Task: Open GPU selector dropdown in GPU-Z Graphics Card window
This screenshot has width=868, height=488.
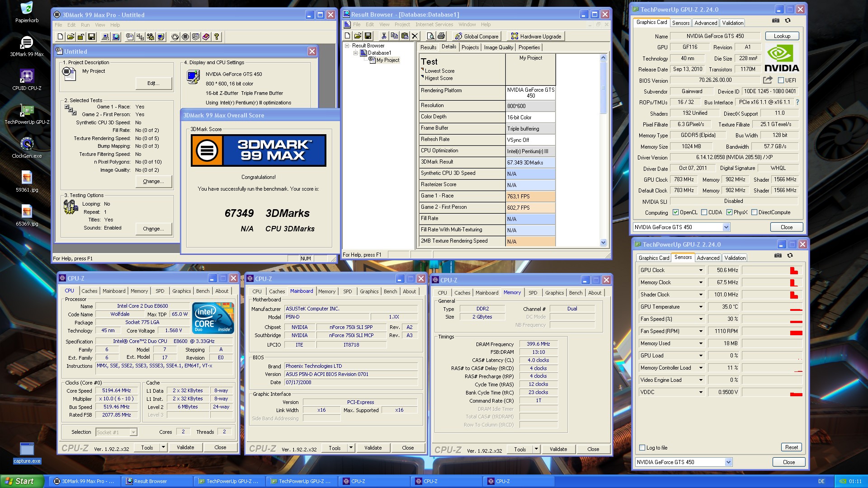Action: [726, 227]
